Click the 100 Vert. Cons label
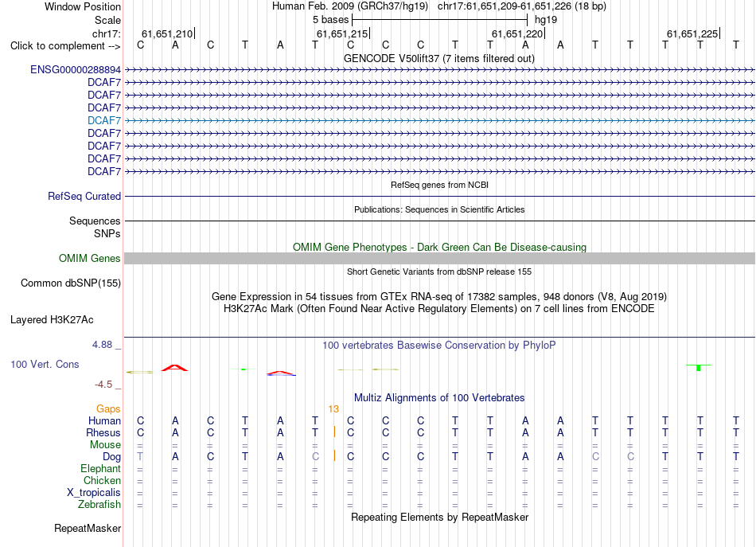The height and width of the screenshot is (547, 756). click(x=45, y=364)
